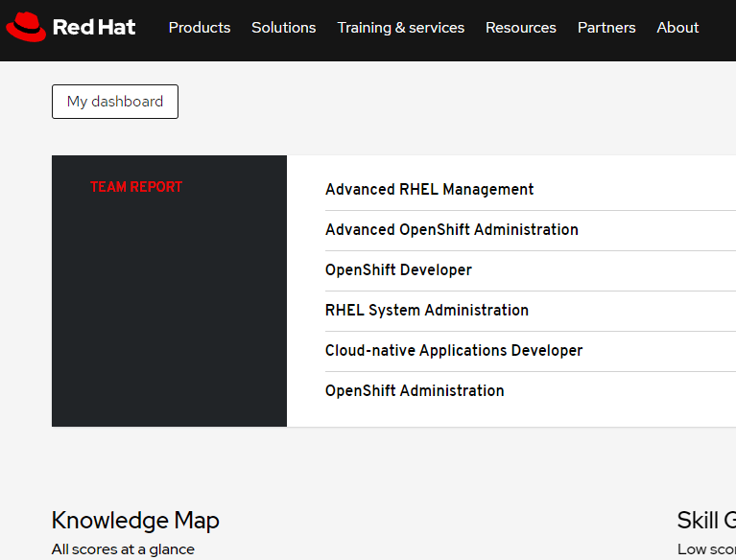Open the Products menu
The image size is (736, 560).
click(x=200, y=28)
